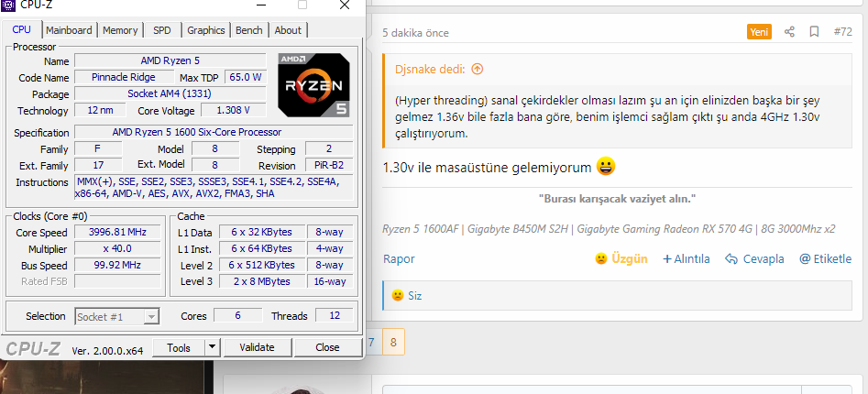Click the empty Rated FSB field
Screen dimensions: 868x394
point(117,281)
